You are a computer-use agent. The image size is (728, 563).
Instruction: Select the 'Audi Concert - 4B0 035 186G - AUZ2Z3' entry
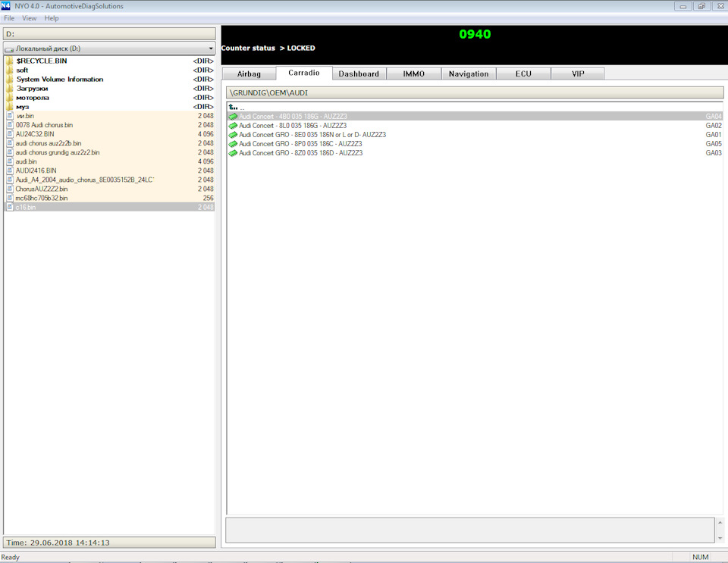[x=475, y=117]
